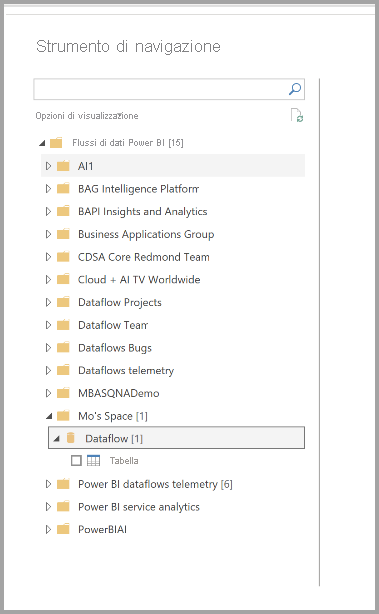Select Flussi di dati Power BI [15] label
379x614 pixels.
[x=128, y=143]
